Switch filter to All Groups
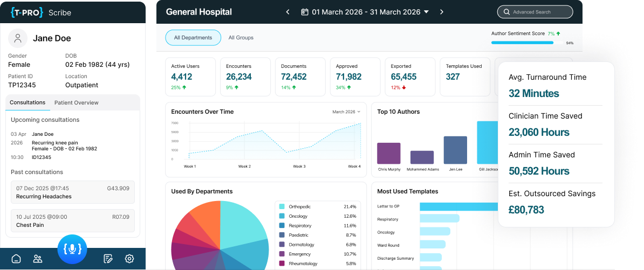The width and height of the screenshot is (644, 270). click(241, 38)
